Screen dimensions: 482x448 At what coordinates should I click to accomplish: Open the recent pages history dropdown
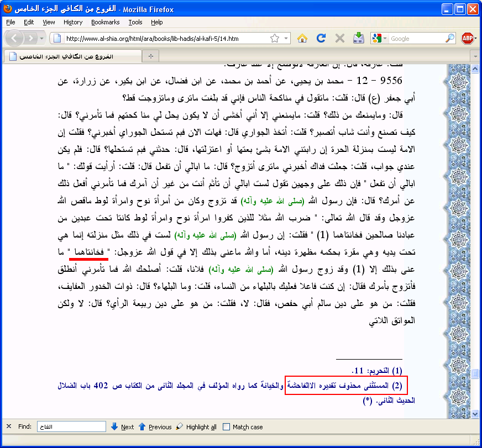42,39
